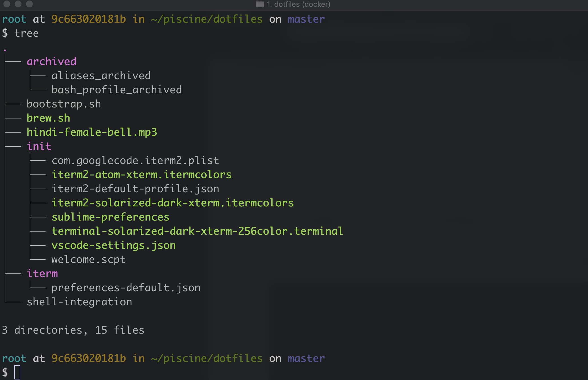Click the window title '1. dotfiles (docker)'

click(299, 4)
